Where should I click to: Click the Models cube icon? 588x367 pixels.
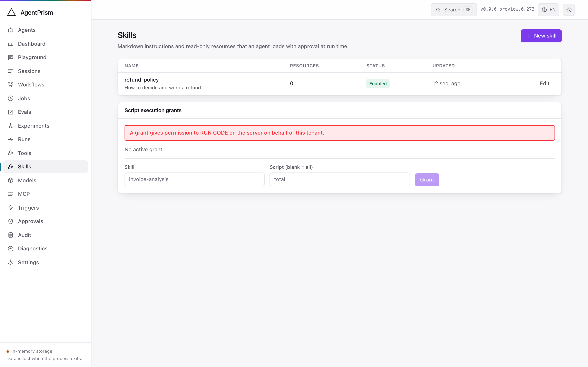tap(11, 180)
